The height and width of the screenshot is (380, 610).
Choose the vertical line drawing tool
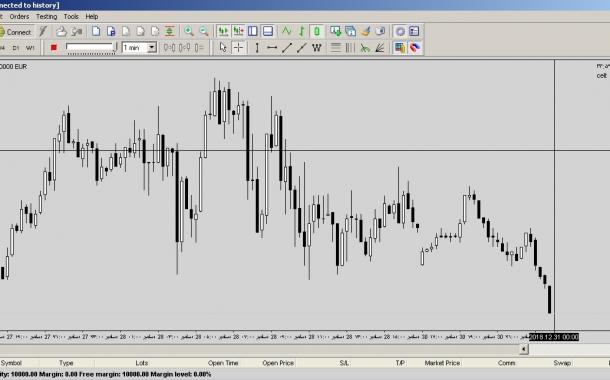[x=257, y=47]
